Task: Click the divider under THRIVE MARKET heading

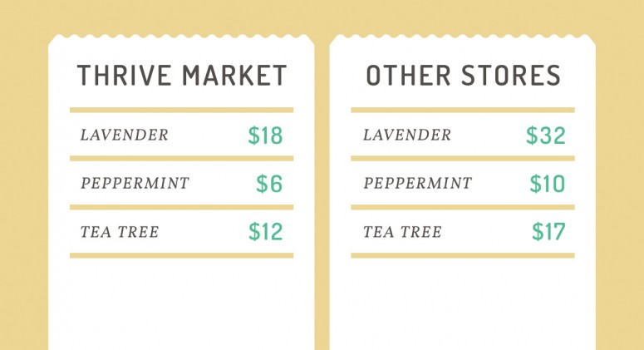Action: point(181,110)
